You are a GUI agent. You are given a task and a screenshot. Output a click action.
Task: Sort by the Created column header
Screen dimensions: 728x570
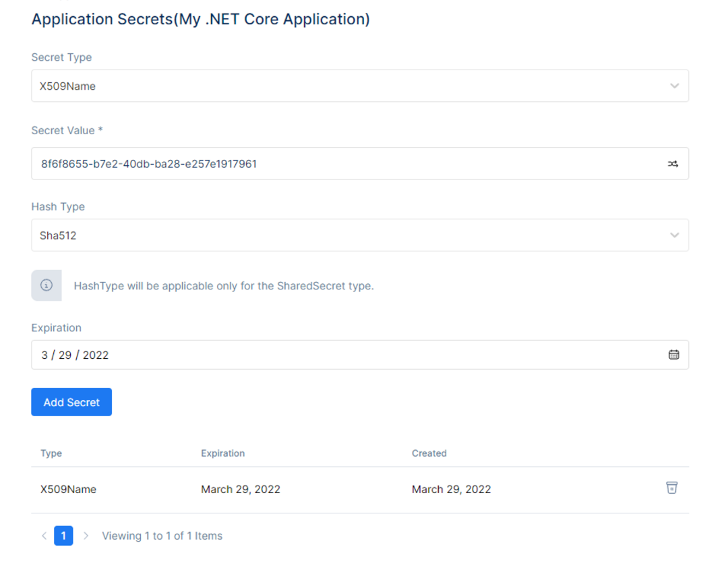coord(429,453)
